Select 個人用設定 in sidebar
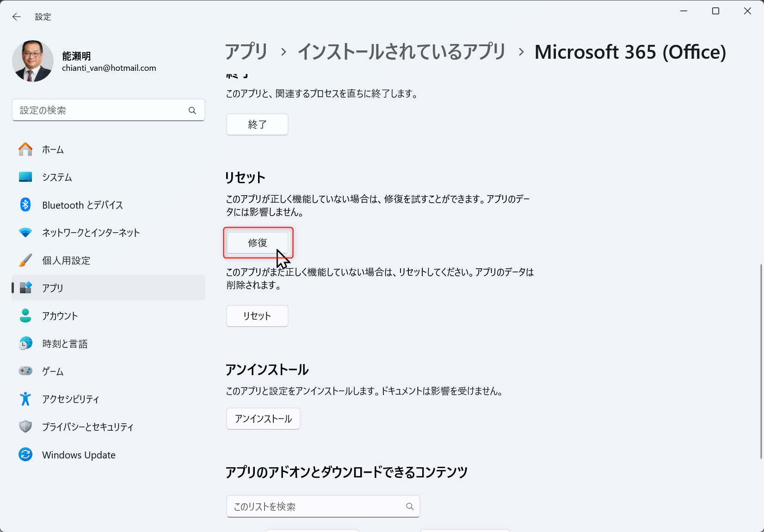The width and height of the screenshot is (764, 532). [108, 260]
